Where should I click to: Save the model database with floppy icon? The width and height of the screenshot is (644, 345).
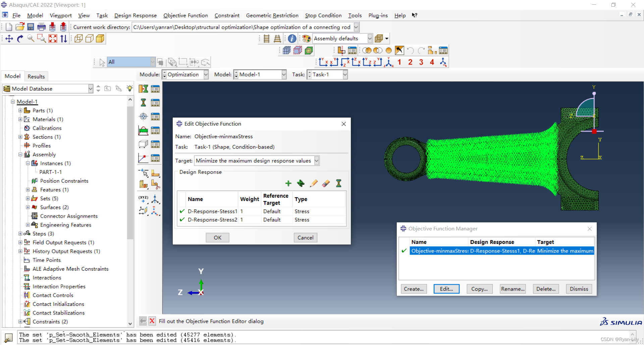point(31,27)
